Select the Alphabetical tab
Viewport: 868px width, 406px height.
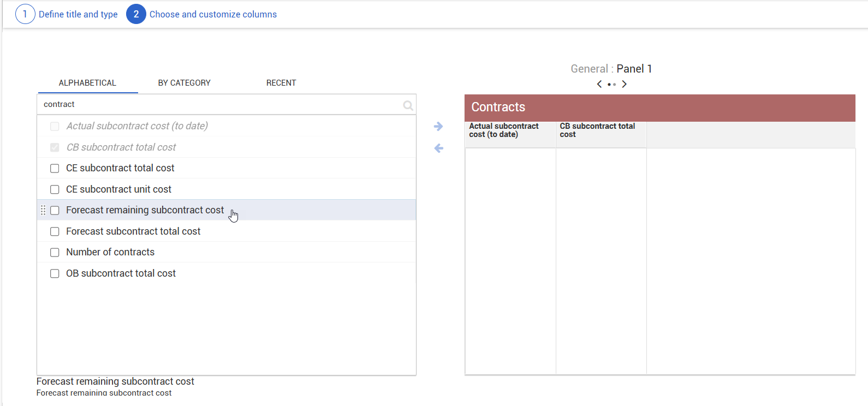[x=87, y=83]
